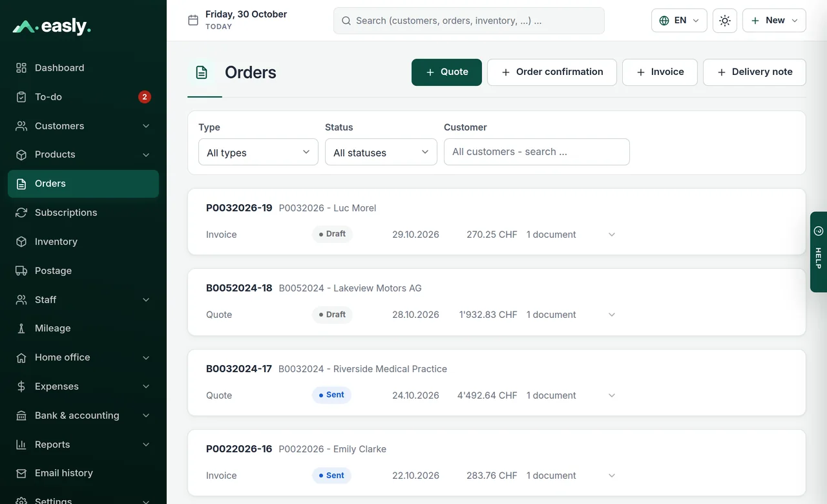Image resolution: width=827 pixels, height=504 pixels.
Task: Expand documents of order B0052024-18
Action: (x=612, y=315)
